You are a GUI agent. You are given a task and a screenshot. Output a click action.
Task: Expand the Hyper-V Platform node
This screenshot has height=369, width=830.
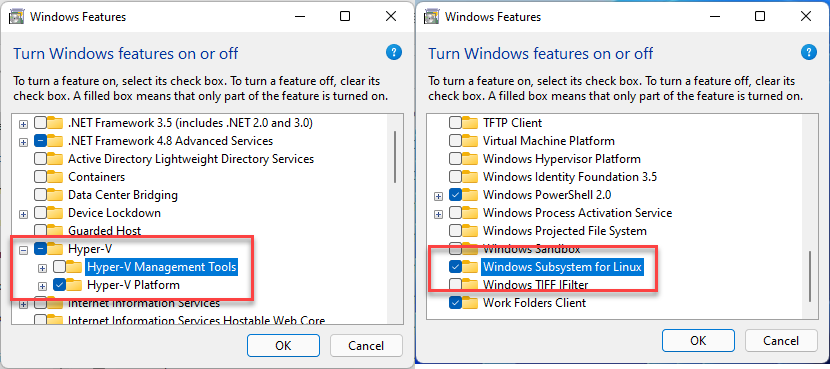coord(43,286)
